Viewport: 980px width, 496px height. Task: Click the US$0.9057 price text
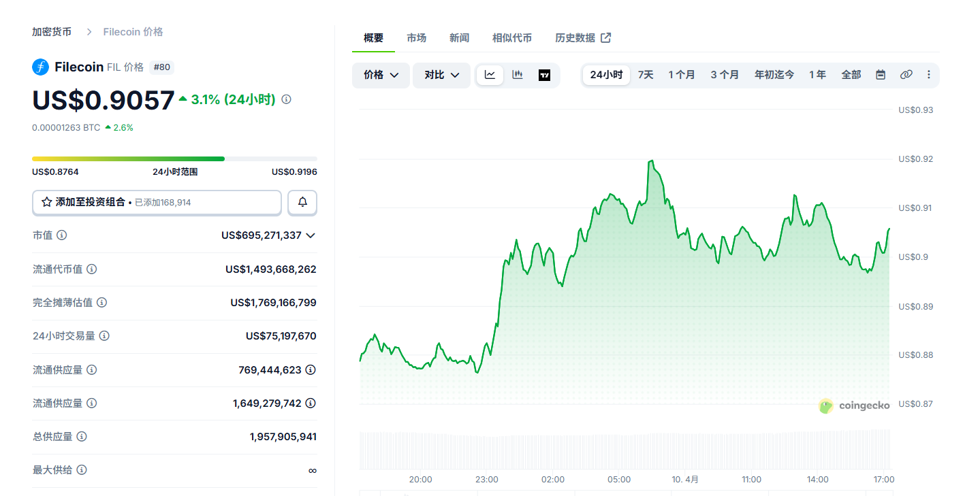[104, 100]
